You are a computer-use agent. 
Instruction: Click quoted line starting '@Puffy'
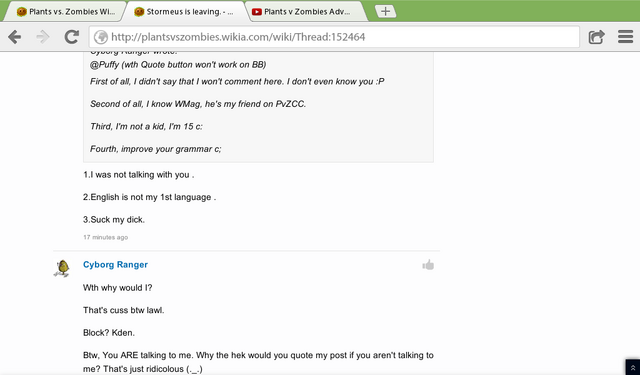pyautogui.click(x=178, y=64)
